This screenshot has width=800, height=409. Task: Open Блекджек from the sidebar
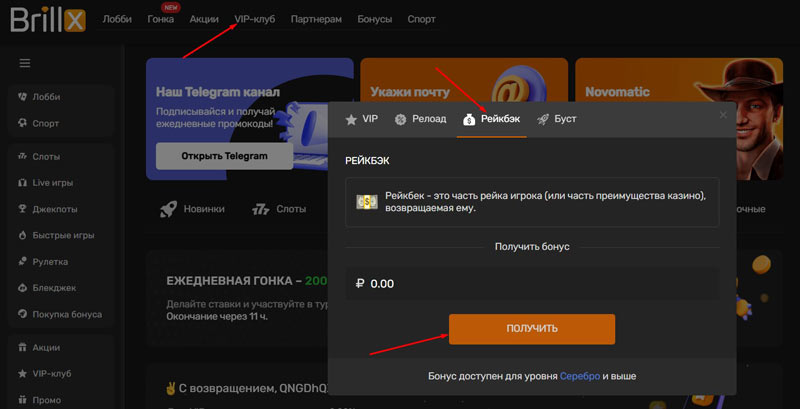coord(54,287)
